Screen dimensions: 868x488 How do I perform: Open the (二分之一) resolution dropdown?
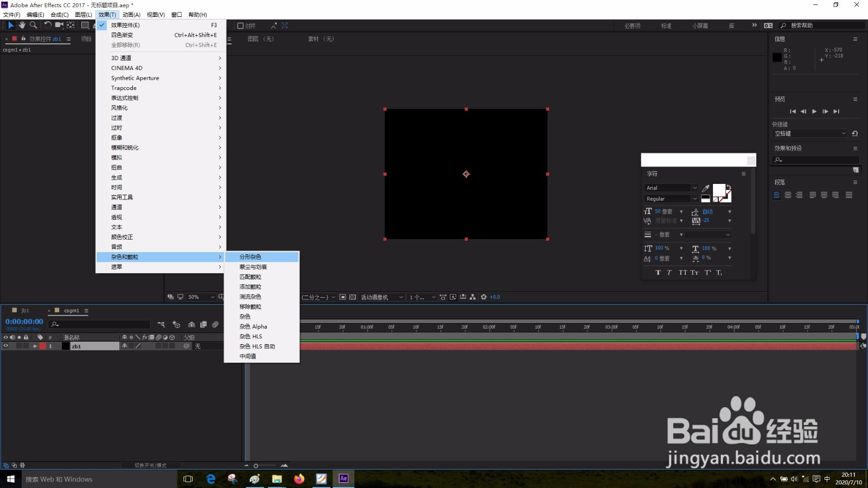tap(319, 297)
